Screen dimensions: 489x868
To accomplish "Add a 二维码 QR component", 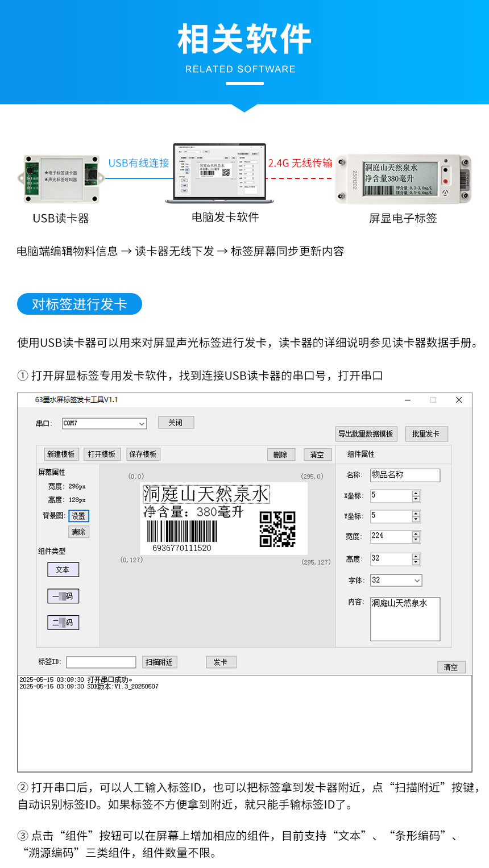I will point(63,623).
